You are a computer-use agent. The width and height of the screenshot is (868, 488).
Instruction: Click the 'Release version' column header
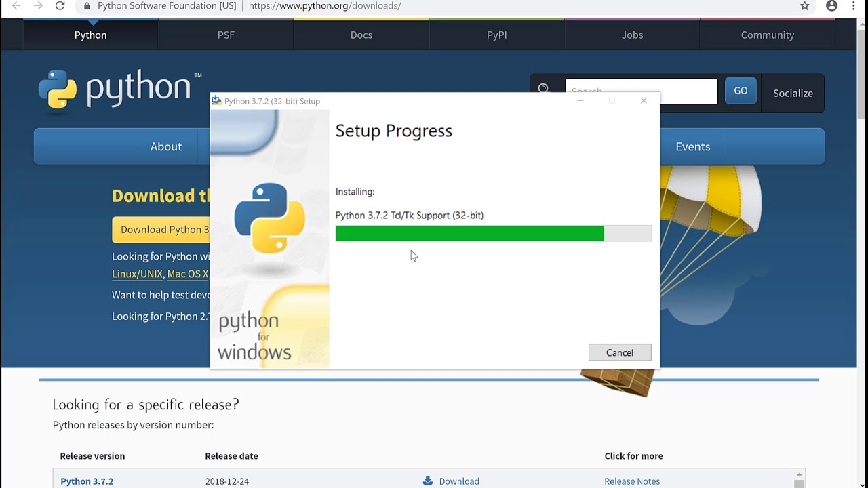pos(92,456)
